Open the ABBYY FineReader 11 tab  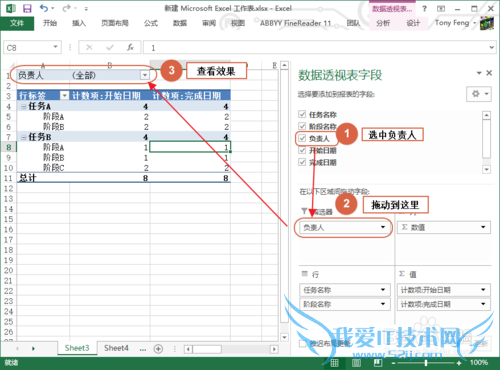[x=295, y=23]
